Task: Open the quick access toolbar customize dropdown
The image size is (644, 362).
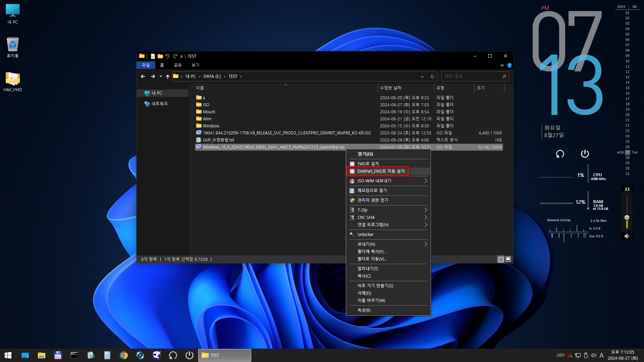Action: [181, 56]
